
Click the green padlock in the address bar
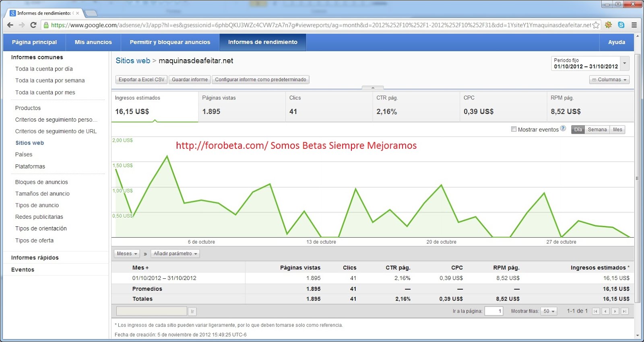pyautogui.click(x=46, y=25)
